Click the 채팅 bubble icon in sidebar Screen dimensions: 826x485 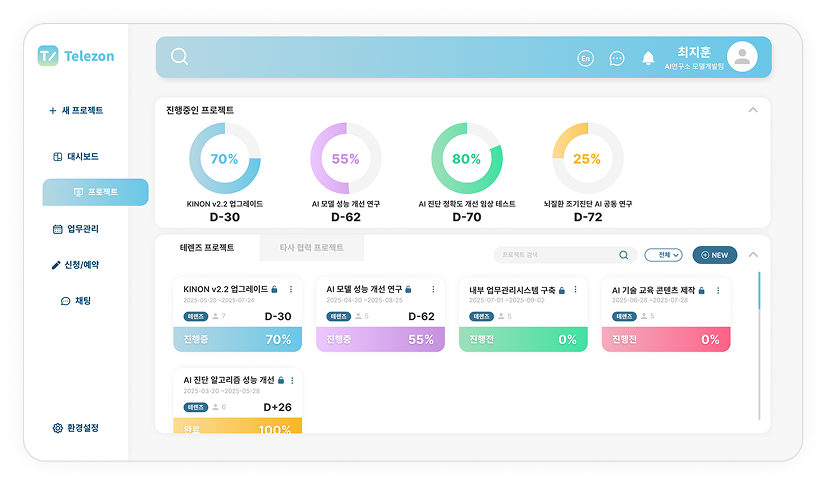click(65, 301)
